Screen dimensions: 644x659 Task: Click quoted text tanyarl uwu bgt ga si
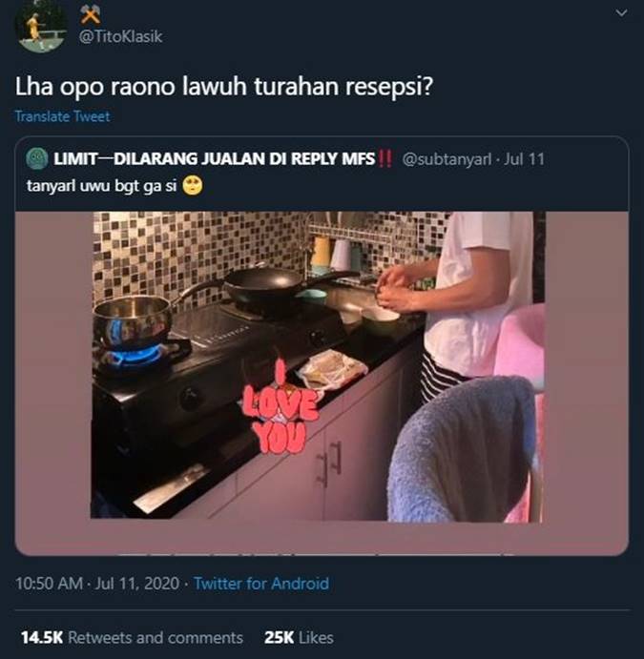tap(101, 186)
